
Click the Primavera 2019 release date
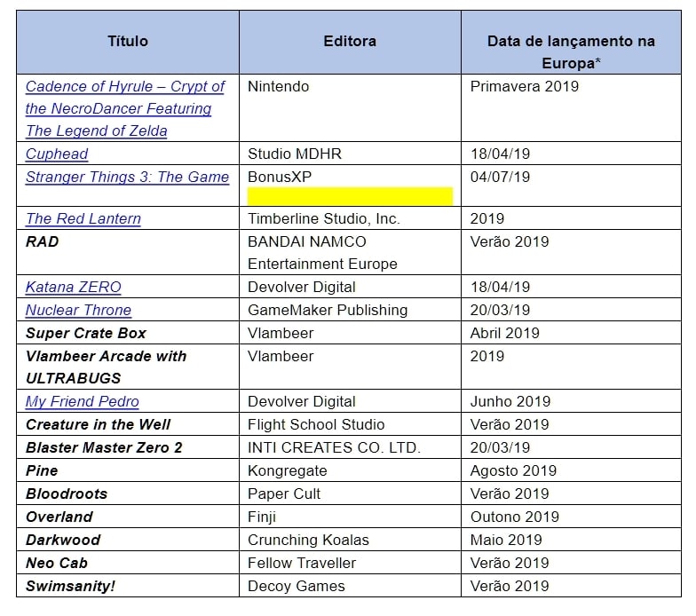[525, 86]
